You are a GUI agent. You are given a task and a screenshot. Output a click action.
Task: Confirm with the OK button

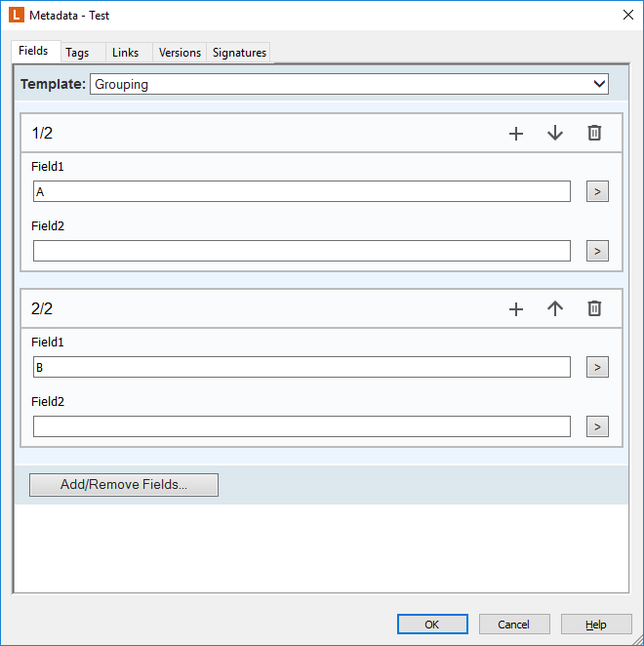tap(432, 625)
